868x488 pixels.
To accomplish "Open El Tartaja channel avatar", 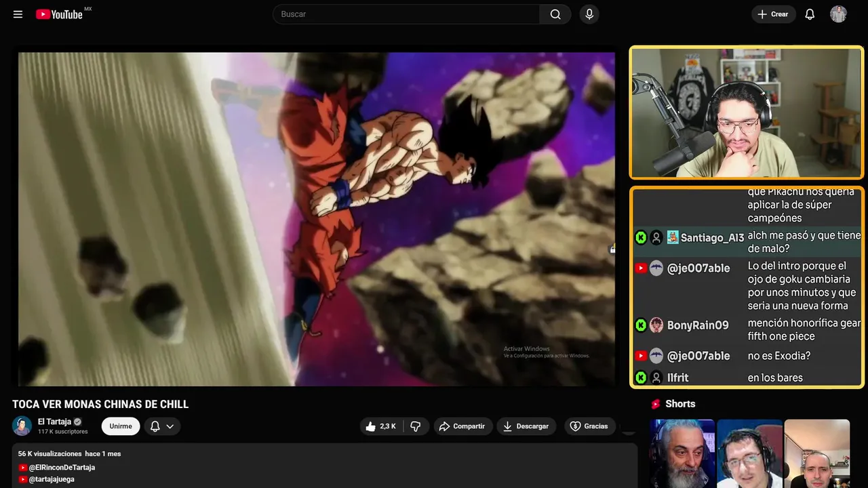I will coord(22,426).
